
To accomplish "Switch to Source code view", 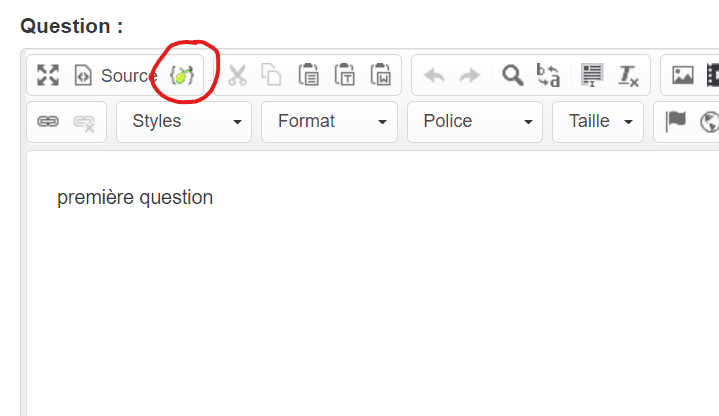I will [115, 76].
